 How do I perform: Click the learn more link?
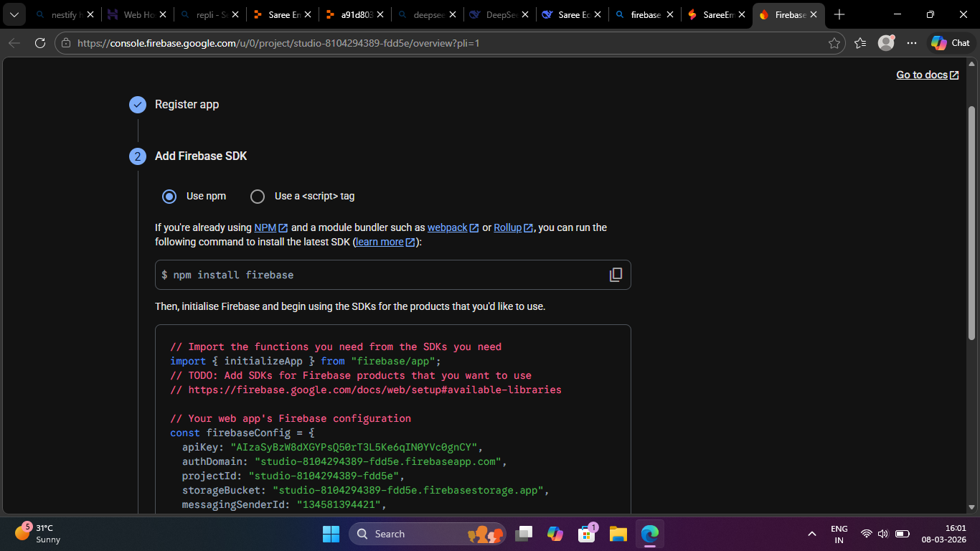pyautogui.click(x=380, y=242)
